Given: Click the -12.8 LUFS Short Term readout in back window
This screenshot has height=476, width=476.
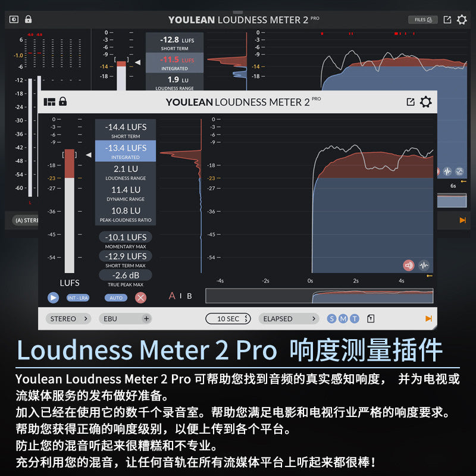Looking at the screenshot, I should point(174,43).
